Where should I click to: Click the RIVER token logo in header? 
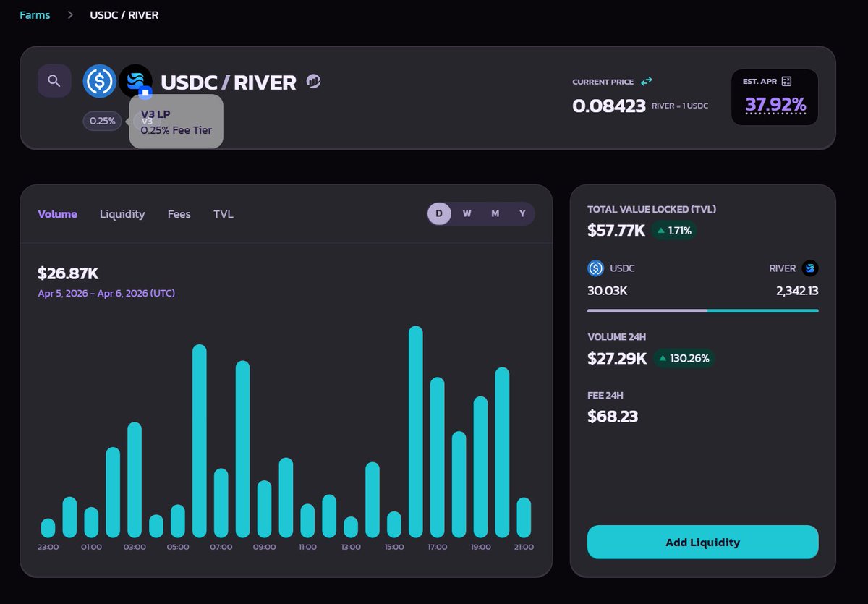pyautogui.click(x=135, y=81)
